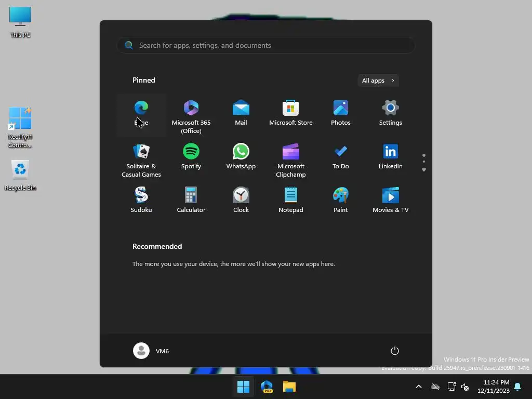Launch Movies & TV
Image resolution: width=532 pixels, height=399 pixels.
[391, 202]
